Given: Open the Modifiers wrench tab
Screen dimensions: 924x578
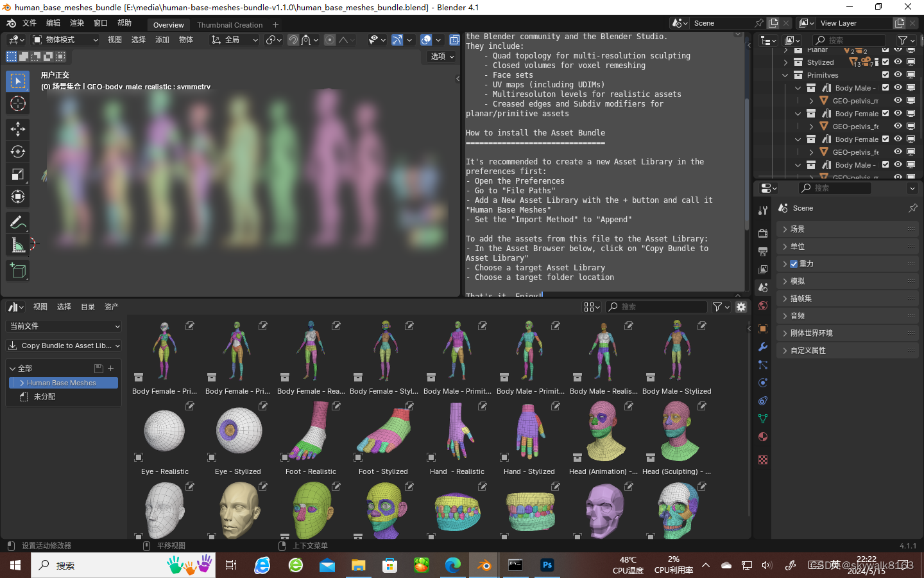Looking at the screenshot, I should pos(763,347).
